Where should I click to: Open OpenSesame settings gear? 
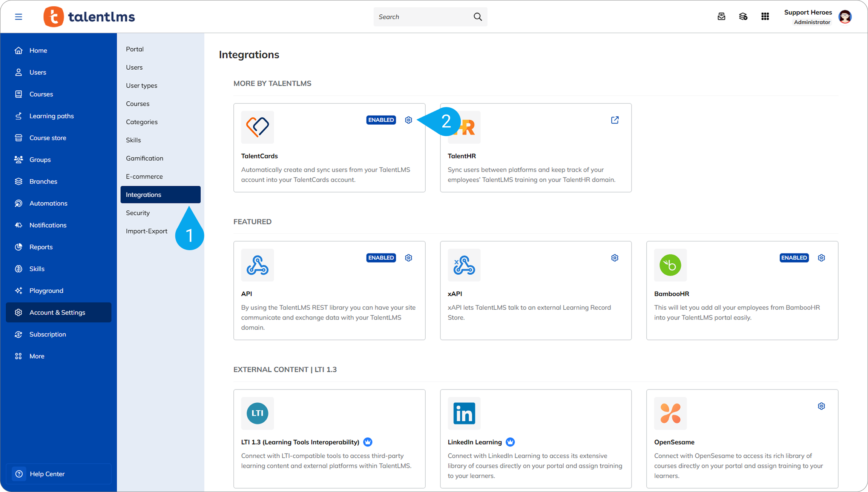tap(821, 406)
